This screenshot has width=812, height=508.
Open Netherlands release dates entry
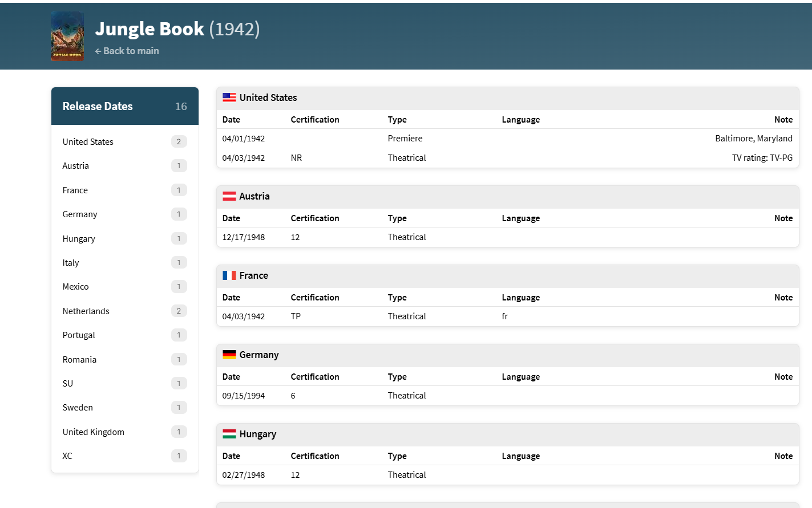point(86,311)
